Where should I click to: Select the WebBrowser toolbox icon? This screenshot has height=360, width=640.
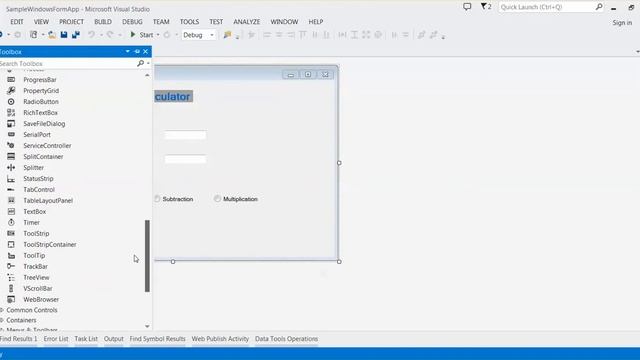coord(11,300)
